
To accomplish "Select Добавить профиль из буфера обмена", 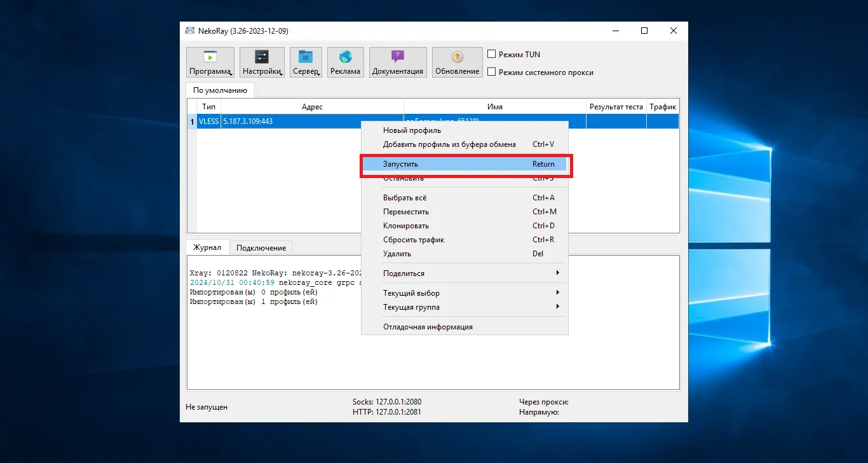I will point(465,144).
